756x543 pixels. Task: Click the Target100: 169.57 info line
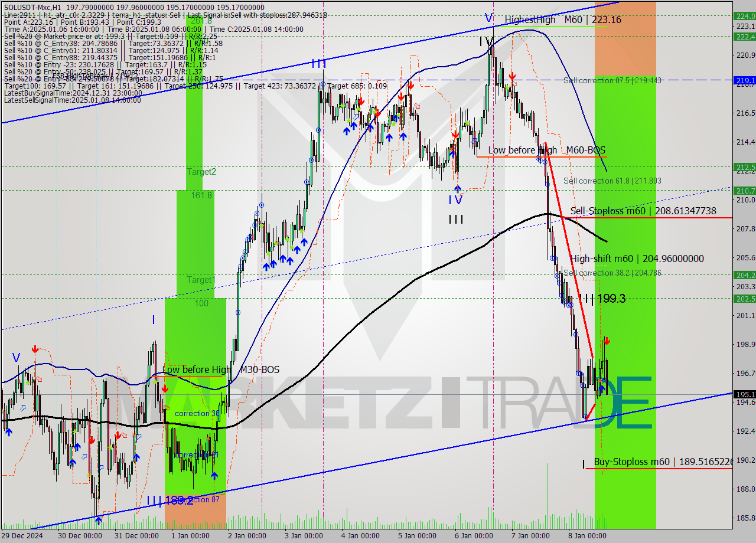pos(195,86)
